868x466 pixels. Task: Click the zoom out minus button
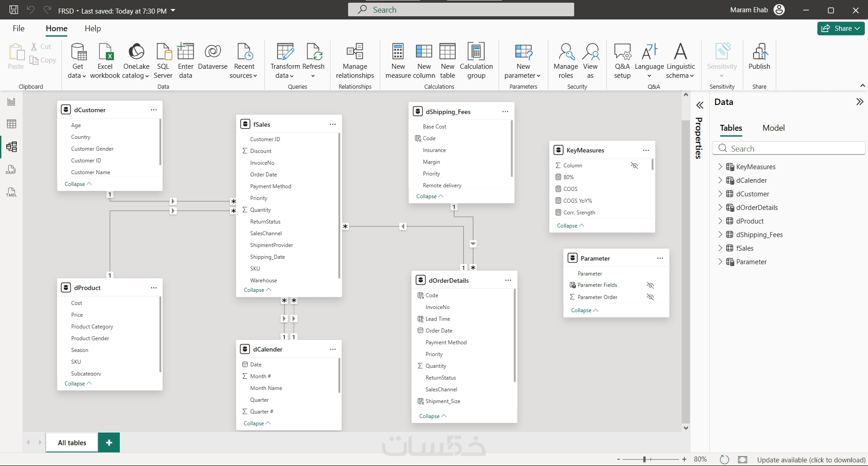(618, 459)
